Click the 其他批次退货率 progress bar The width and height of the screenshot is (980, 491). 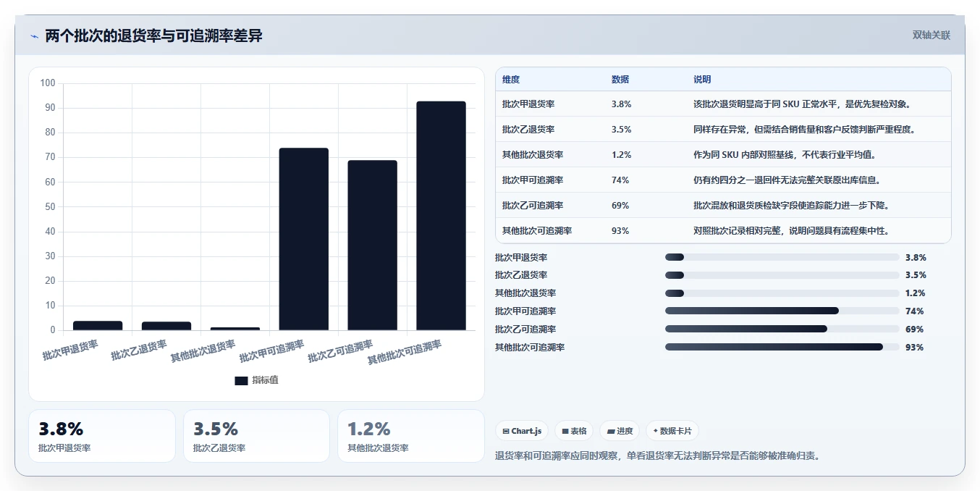pyautogui.click(x=782, y=293)
